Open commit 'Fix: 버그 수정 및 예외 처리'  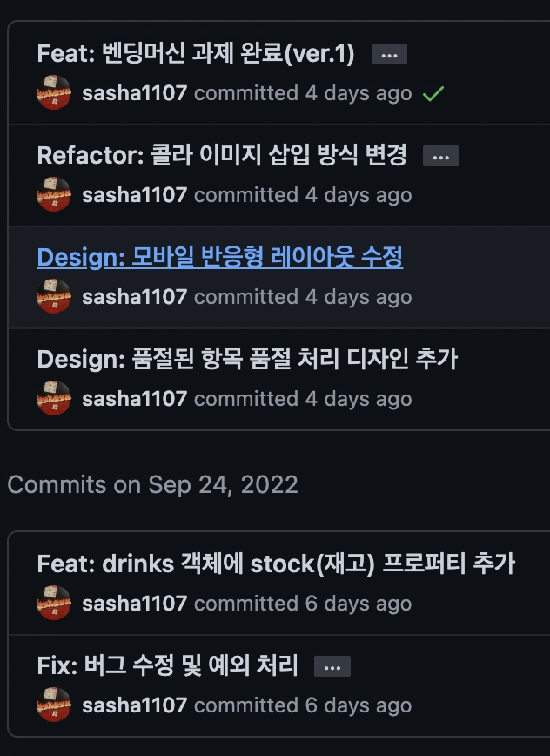(x=167, y=666)
